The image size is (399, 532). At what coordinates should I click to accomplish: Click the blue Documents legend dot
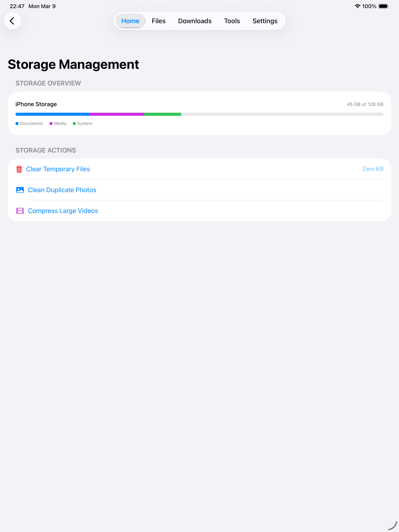[x=17, y=123]
